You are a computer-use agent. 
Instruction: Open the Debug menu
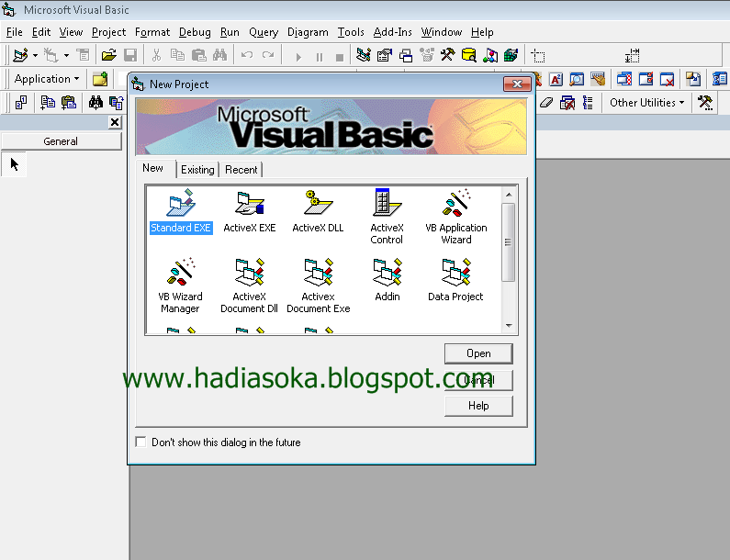tap(195, 32)
